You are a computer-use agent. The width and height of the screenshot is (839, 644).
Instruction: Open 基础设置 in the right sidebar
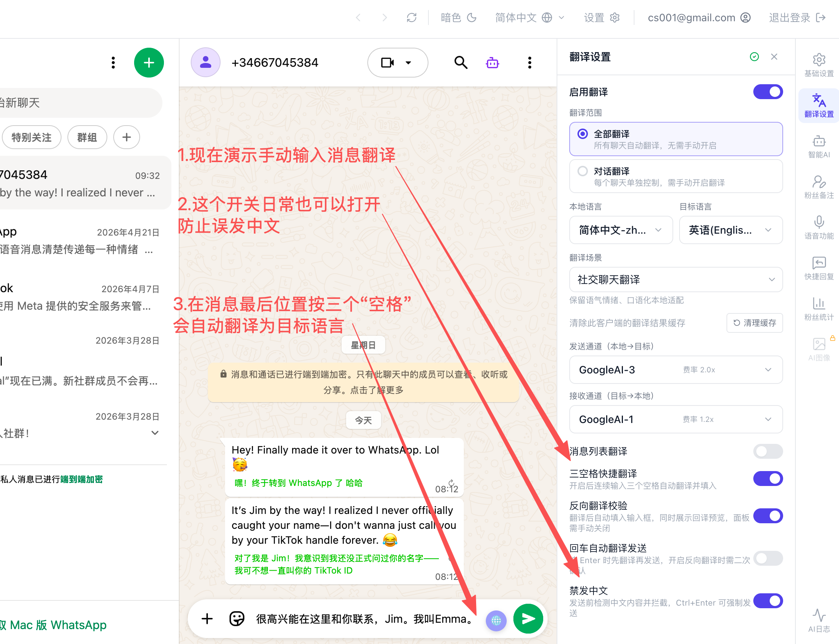click(819, 65)
